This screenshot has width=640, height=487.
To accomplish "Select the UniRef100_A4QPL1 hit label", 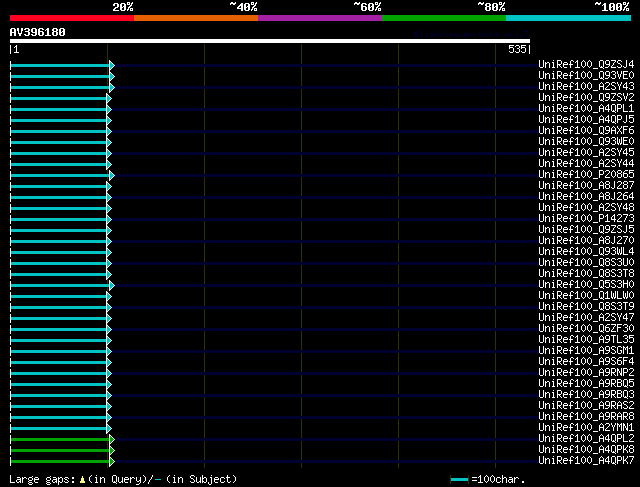I will point(586,109).
